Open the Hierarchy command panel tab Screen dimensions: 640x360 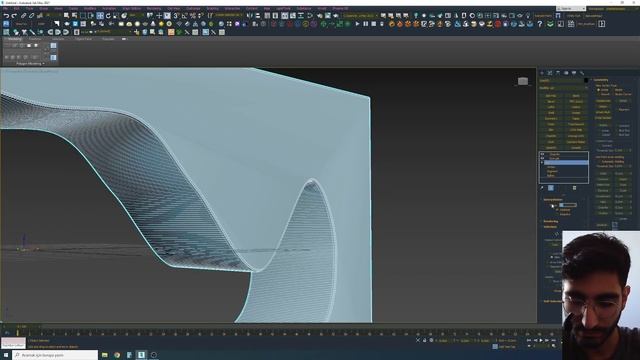(558, 73)
